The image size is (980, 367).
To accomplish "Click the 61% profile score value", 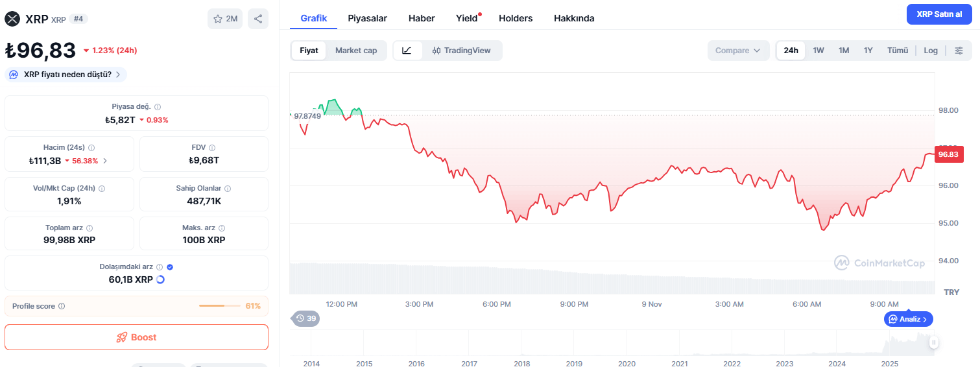I will coord(253,306).
